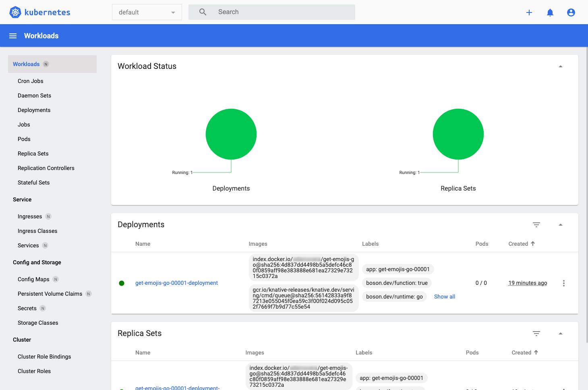
Task: Click the search magnifier icon
Action: 203,12
